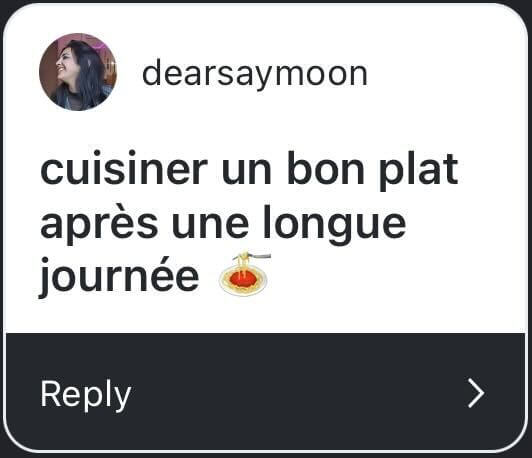
Task: Tap the dearsaymoon username
Action: tap(255, 74)
